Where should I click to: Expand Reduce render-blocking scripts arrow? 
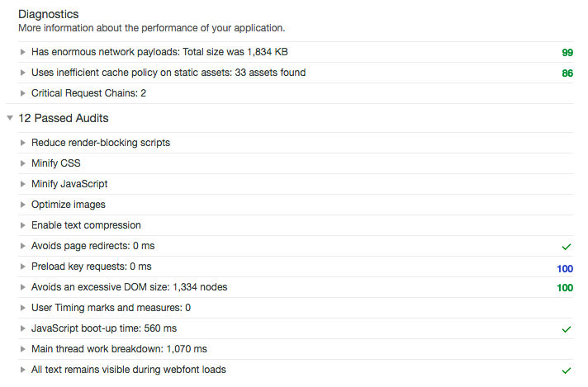23,143
